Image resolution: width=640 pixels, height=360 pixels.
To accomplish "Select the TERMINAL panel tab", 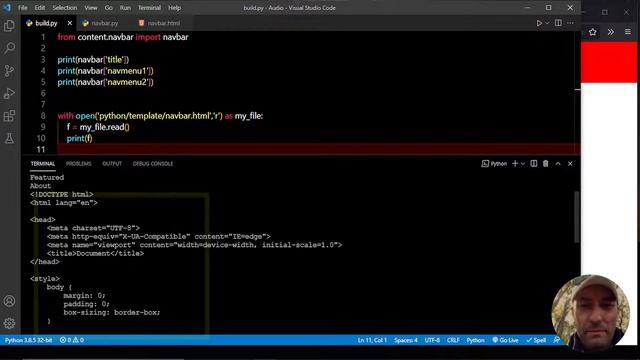I will tap(42, 164).
